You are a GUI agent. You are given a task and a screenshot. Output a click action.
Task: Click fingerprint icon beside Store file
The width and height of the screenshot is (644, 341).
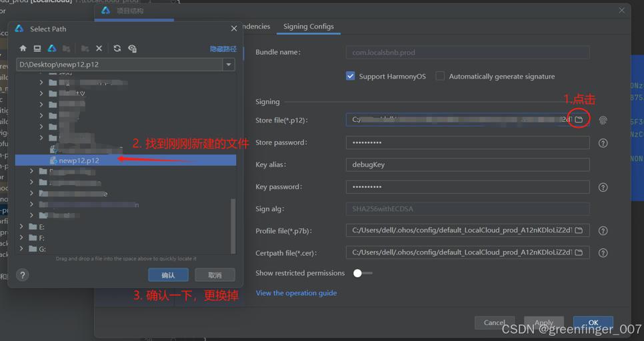[603, 121]
